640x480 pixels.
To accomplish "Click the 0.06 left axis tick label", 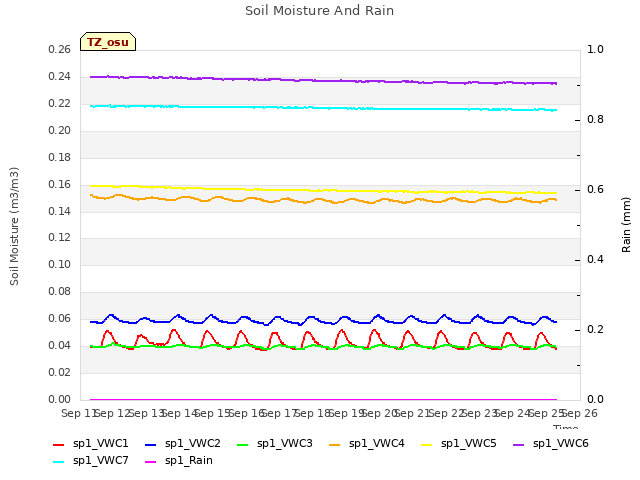I will pyautogui.click(x=59, y=318).
